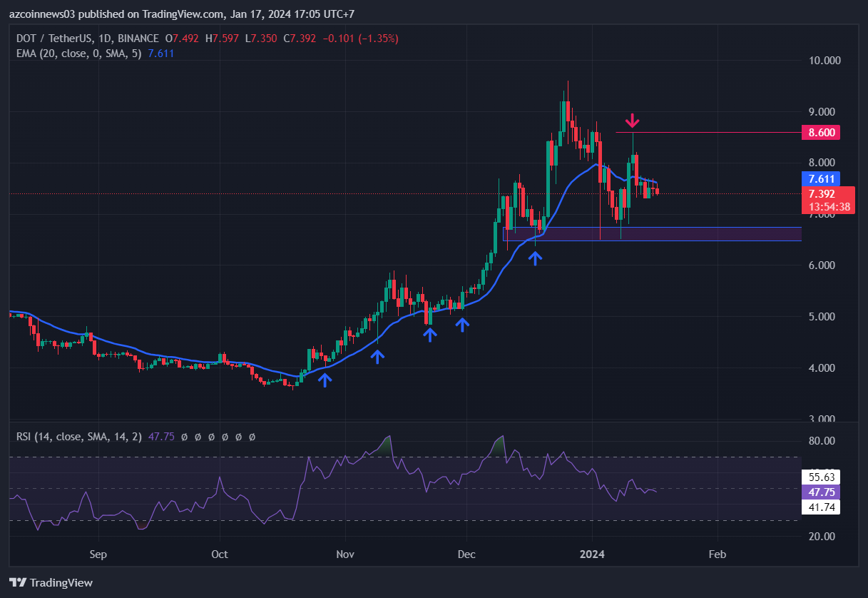Click the TradingView logo at the bottom

(51, 582)
